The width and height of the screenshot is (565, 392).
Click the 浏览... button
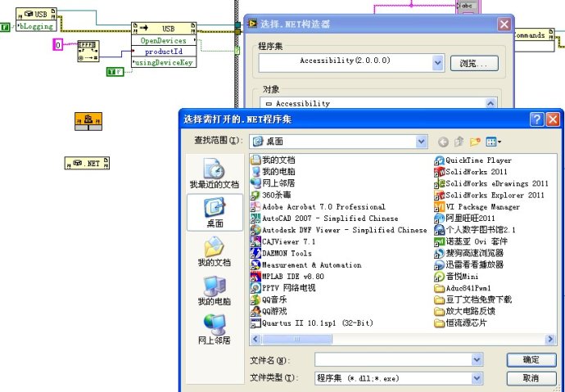click(474, 63)
